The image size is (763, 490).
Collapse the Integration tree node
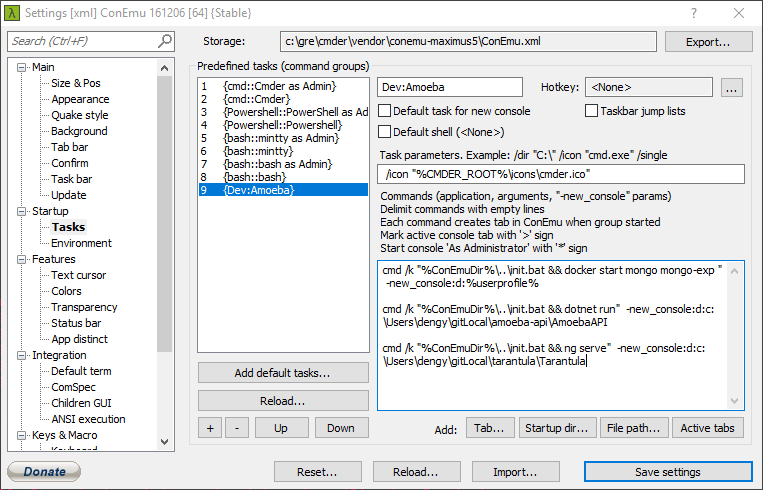[x=21, y=355]
